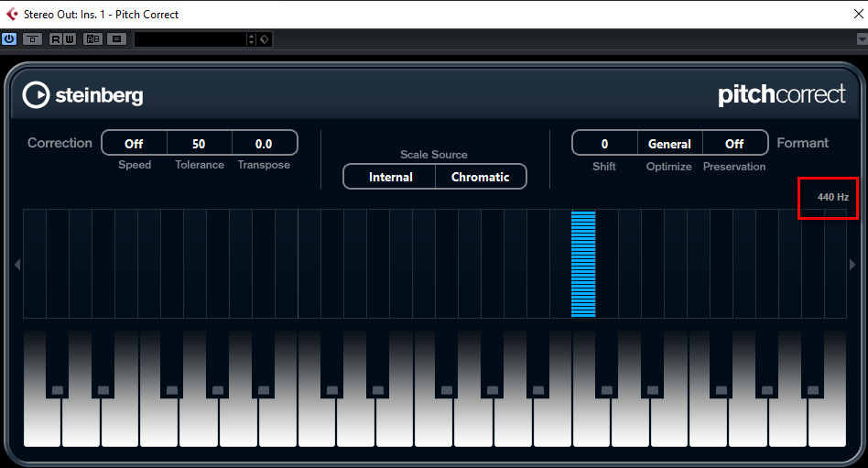The width and height of the screenshot is (868, 468).
Task: Click the Scale Source label
Action: (x=434, y=155)
